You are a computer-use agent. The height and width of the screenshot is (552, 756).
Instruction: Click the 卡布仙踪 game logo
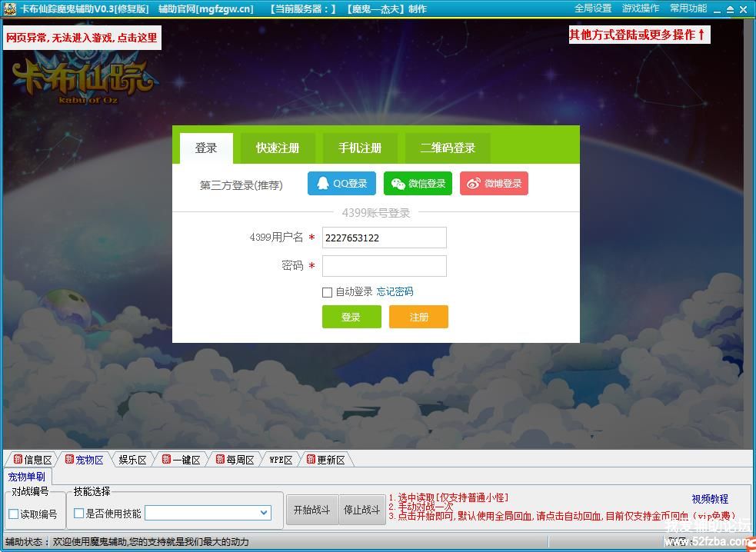coord(85,79)
